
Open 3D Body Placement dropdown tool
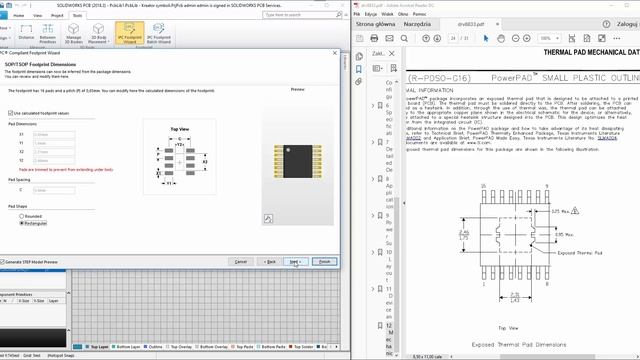coord(98,33)
